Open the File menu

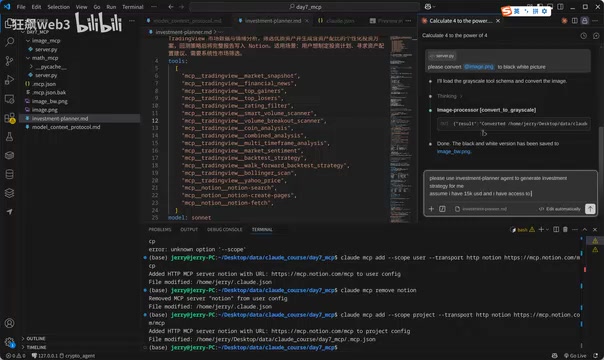[21, 7]
